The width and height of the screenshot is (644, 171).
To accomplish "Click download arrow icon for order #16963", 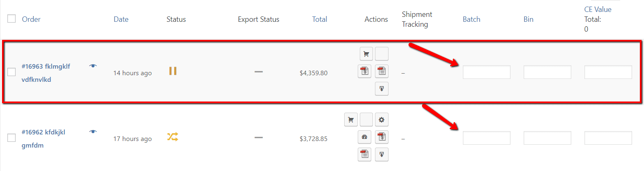I will coord(382,88).
